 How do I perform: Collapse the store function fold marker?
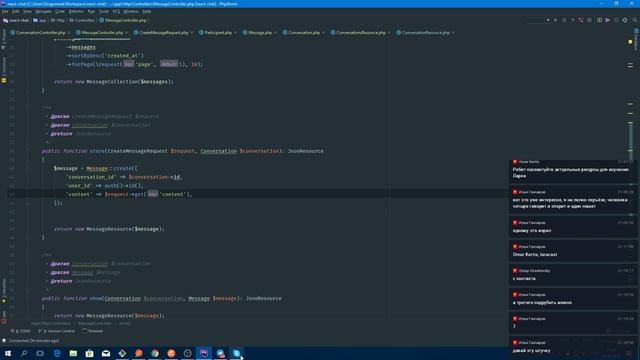tap(27, 151)
